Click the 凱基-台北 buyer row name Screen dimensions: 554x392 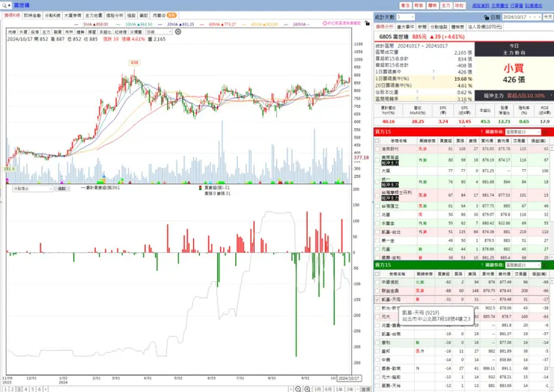point(391,232)
